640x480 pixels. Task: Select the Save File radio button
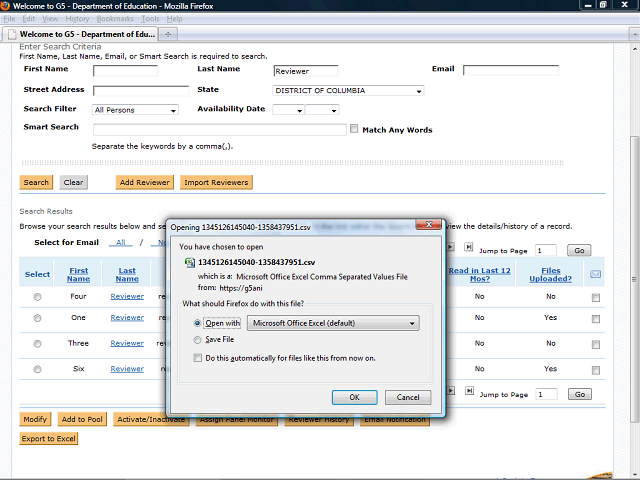point(197,340)
